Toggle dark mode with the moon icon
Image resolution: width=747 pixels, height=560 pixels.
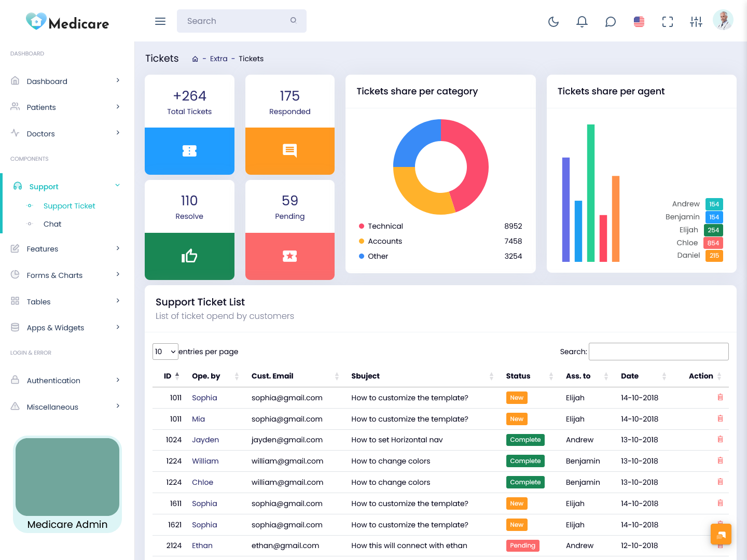coord(554,21)
